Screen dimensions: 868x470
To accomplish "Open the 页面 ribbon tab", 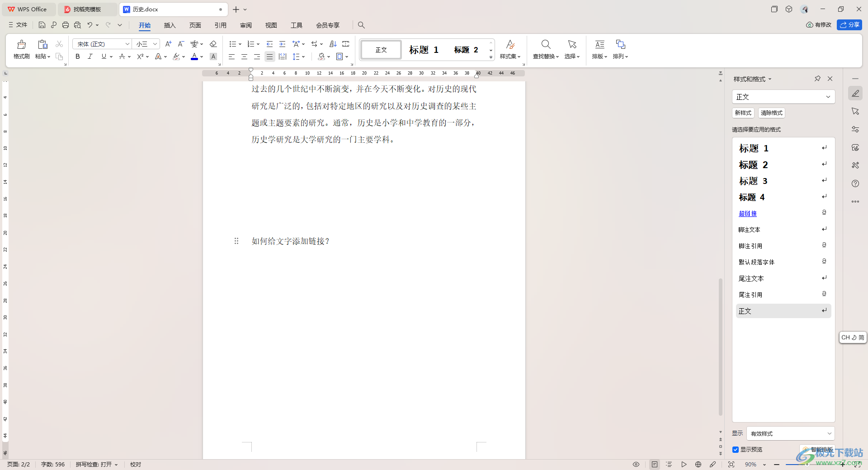I will (x=195, y=25).
